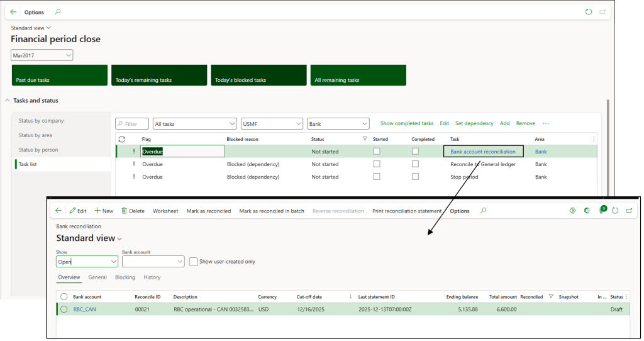Image resolution: width=644 pixels, height=341 pixels.
Task: Open the Mar2017 period dropdown
Action: [42, 55]
